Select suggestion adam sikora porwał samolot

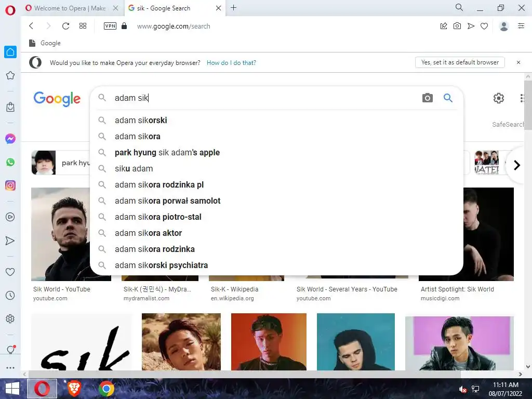276,201
